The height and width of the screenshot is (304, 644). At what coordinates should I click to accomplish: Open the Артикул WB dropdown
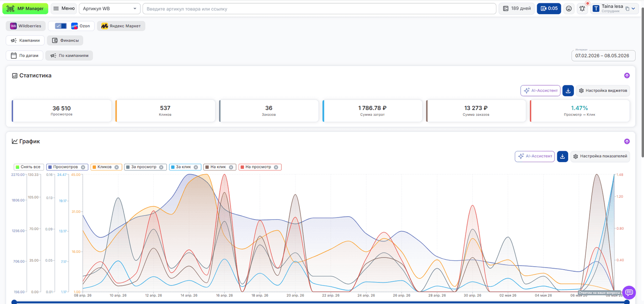point(110,8)
